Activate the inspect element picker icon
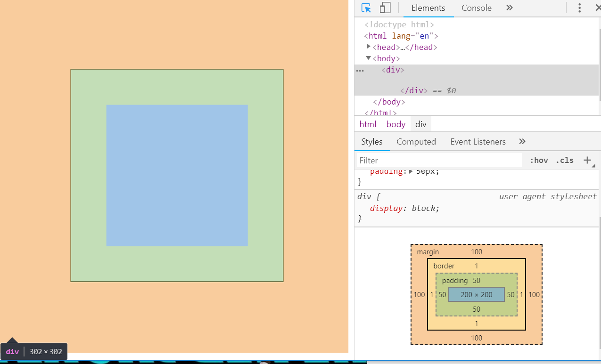Viewport: 601px width, 364px height. pos(366,8)
